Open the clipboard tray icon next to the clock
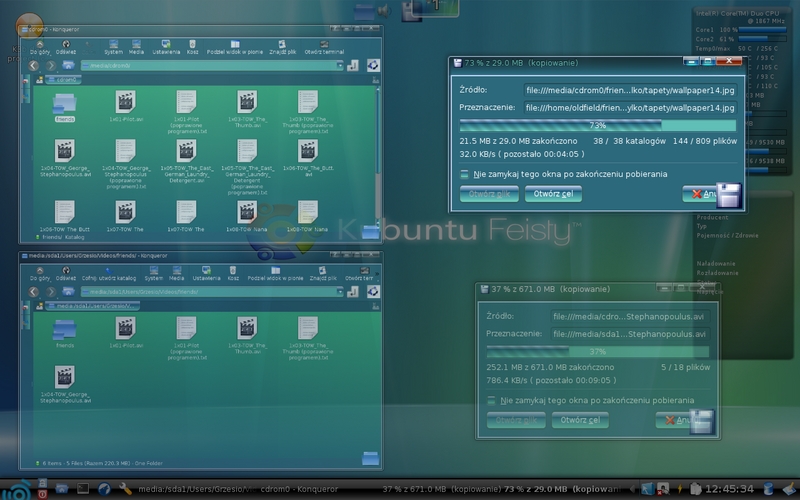 coord(695,489)
